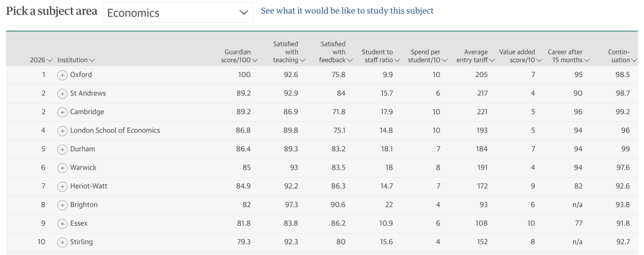Expand Stirling row plus icon

63,242
